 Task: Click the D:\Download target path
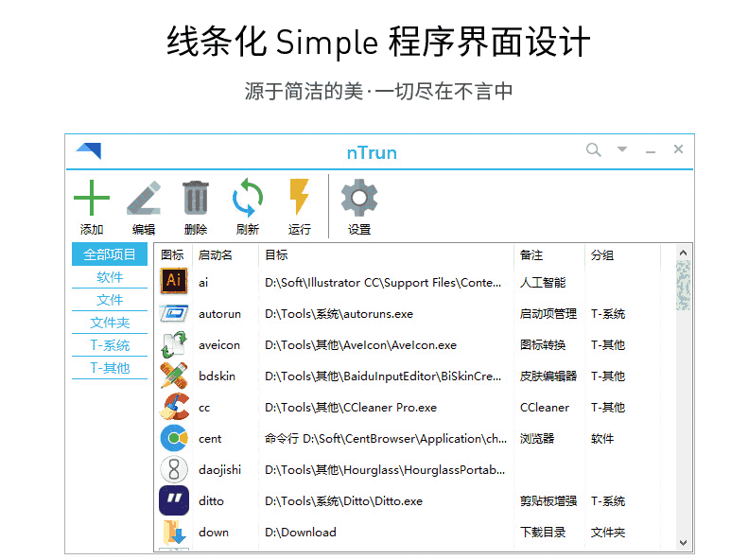[x=300, y=533]
